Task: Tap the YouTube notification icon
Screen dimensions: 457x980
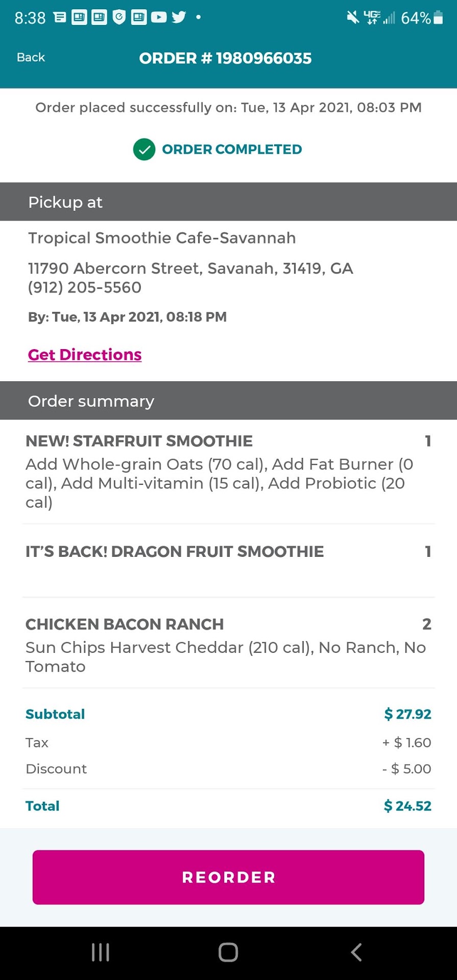Action: coord(159,17)
